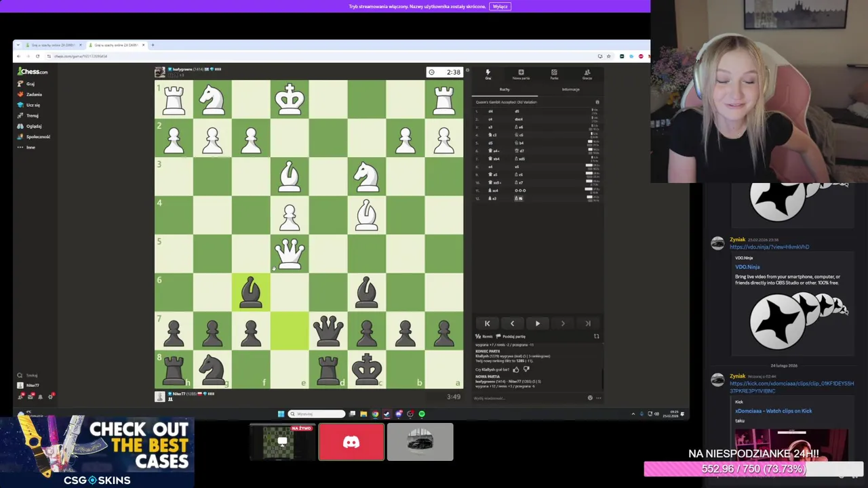This screenshot has width=868, height=488.
Task: Click the taskbar search box
Action: [317, 413]
